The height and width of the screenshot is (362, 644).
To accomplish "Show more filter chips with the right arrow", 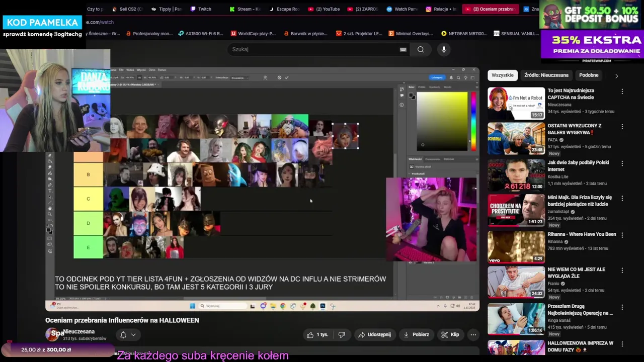I will tap(616, 76).
